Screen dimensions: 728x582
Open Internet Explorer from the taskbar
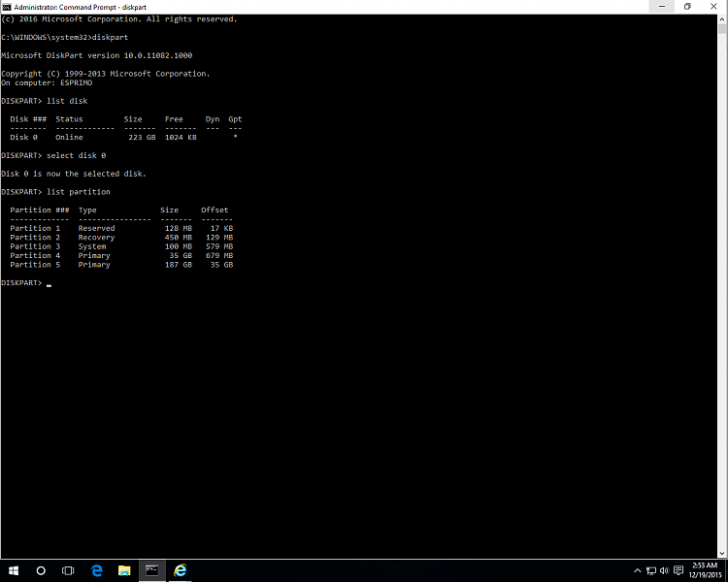[181, 570]
